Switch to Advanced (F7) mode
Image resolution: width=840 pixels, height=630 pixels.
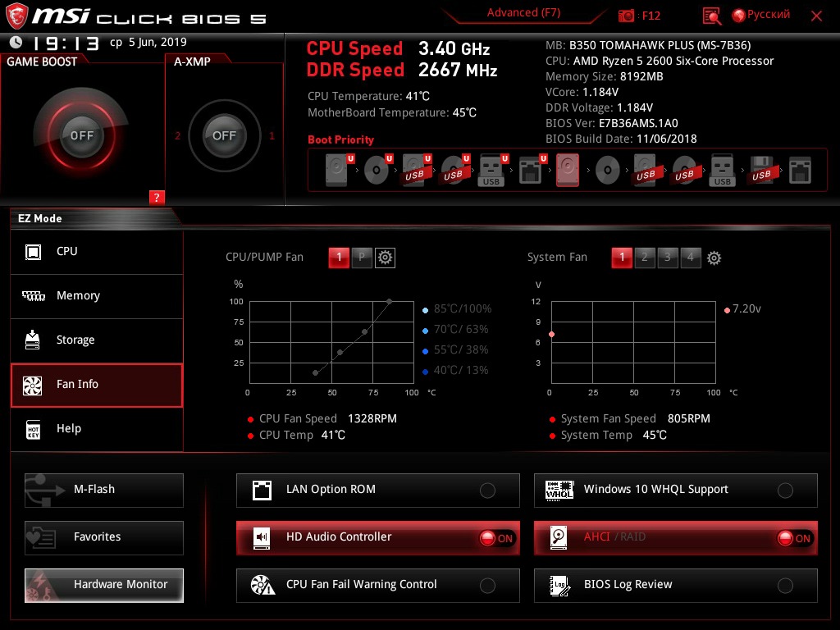pyautogui.click(x=523, y=13)
